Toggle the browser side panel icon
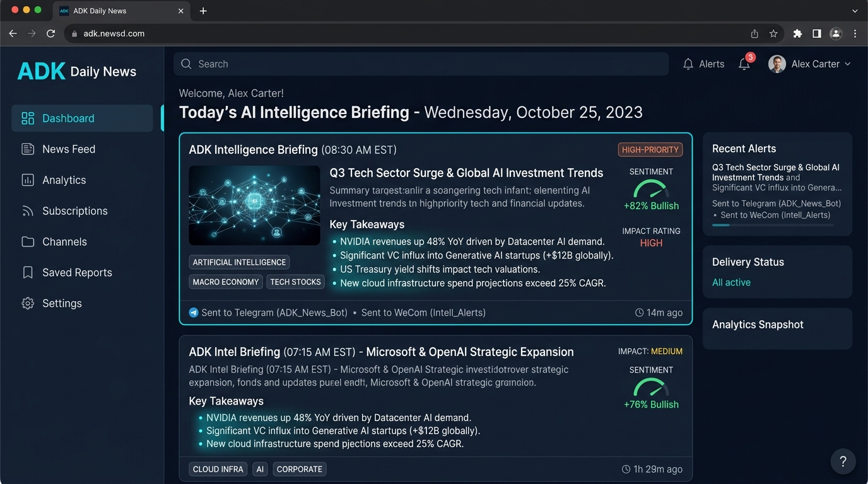The image size is (868, 484). click(817, 33)
